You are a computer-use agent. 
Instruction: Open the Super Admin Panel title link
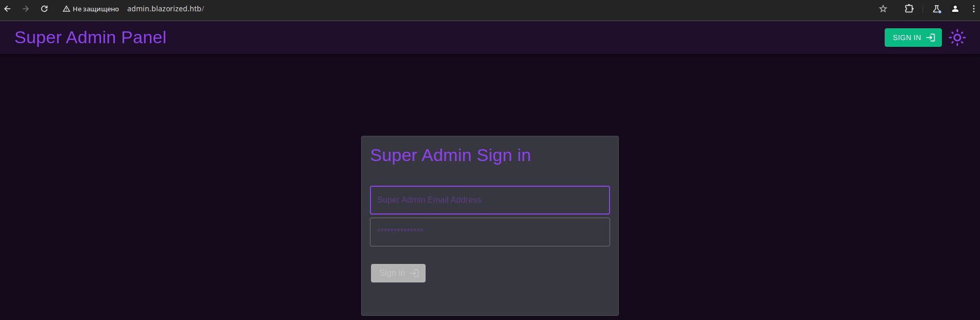[91, 38]
